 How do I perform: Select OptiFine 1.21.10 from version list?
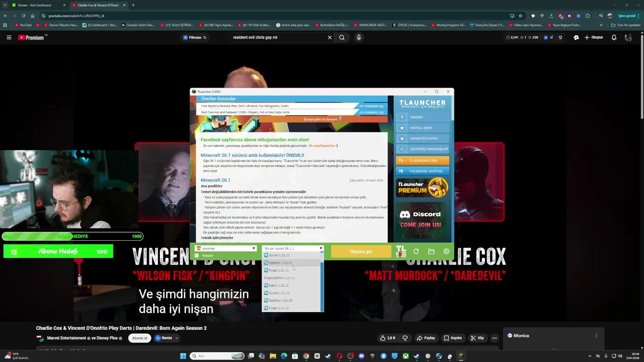pos(291,301)
